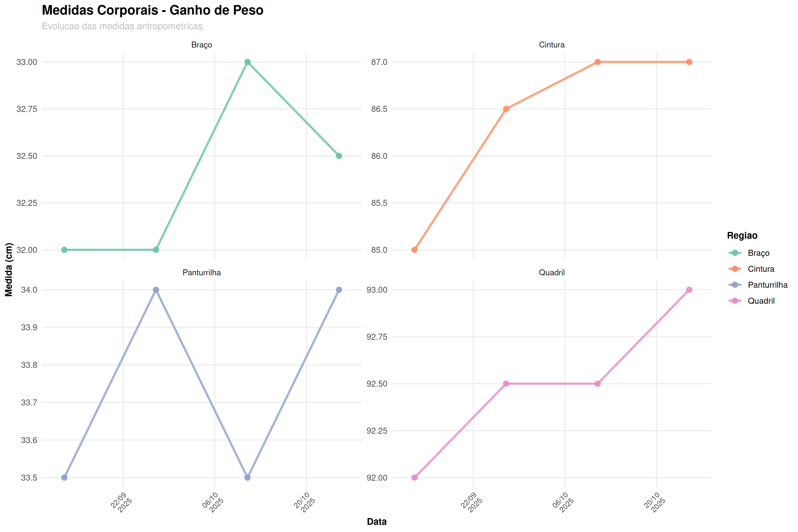Click the first Cintura point at 85.0
This screenshot has height=532, width=798.
point(414,250)
